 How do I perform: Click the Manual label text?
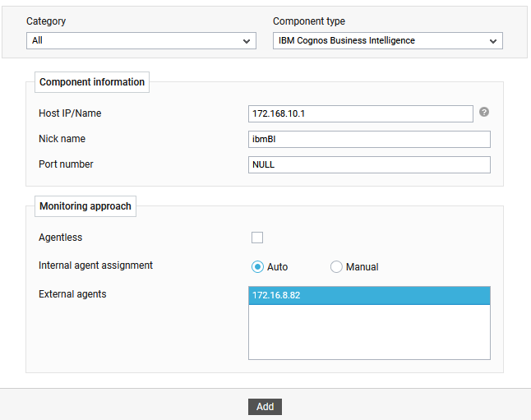click(362, 267)
